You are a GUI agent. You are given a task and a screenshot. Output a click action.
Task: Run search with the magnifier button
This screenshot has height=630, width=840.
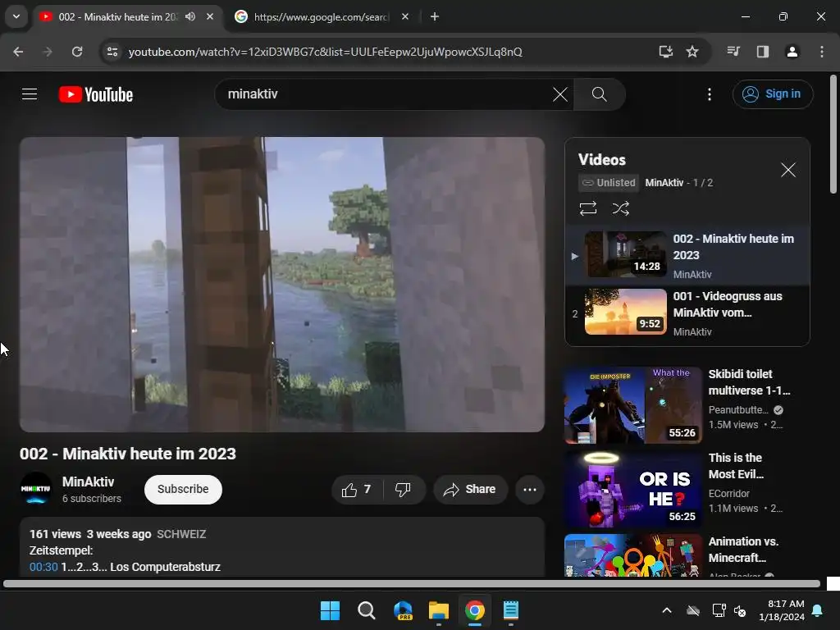coord(599,94)
